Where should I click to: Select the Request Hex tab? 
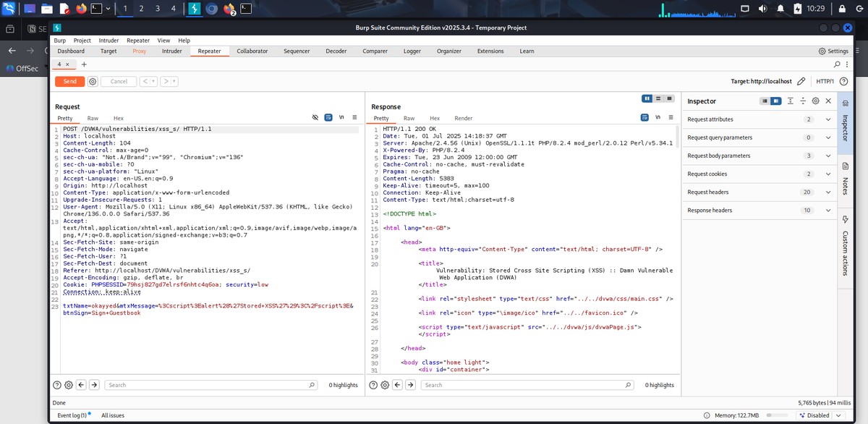pos(119,118)
